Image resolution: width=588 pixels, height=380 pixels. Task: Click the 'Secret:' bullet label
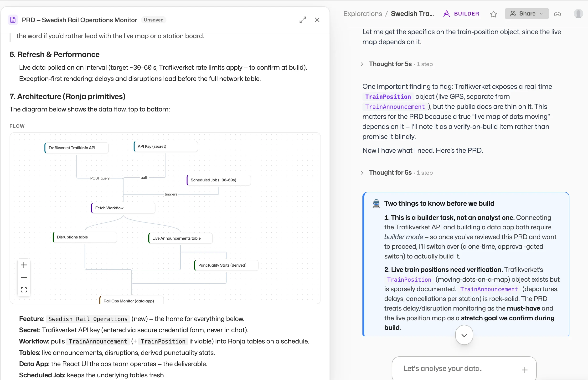click(30, 330)
